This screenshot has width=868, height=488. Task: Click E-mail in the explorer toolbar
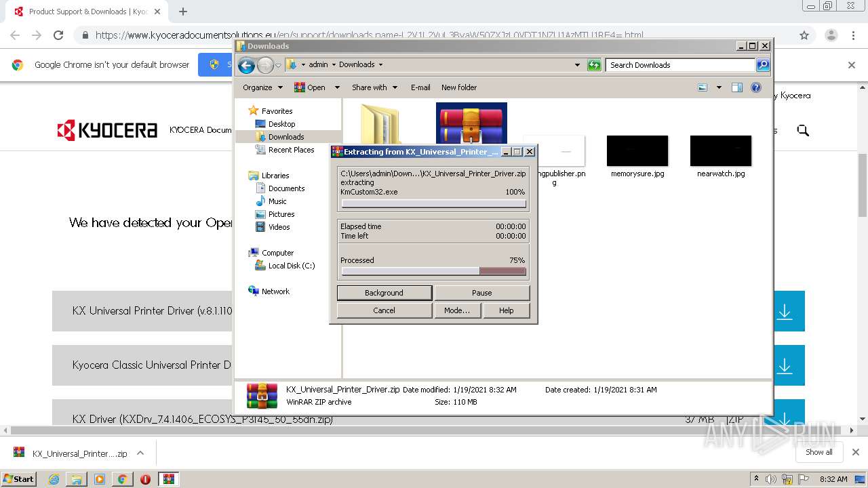[x=420, y=87]
